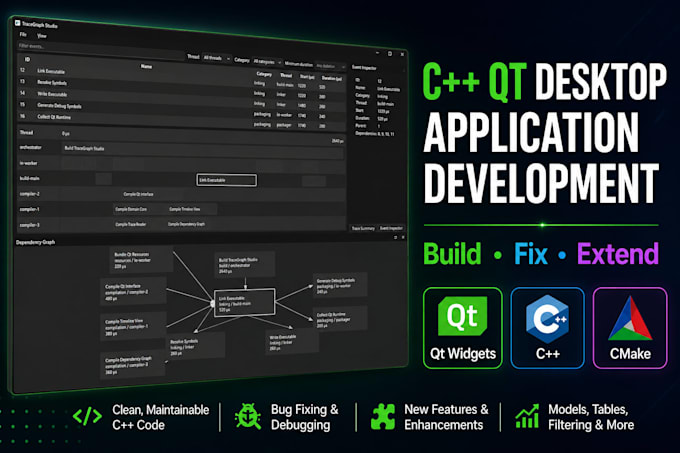Open the Category "All categories" dropdown
Viewport: 680px width, 453px height.
click(x=267, y=62)
